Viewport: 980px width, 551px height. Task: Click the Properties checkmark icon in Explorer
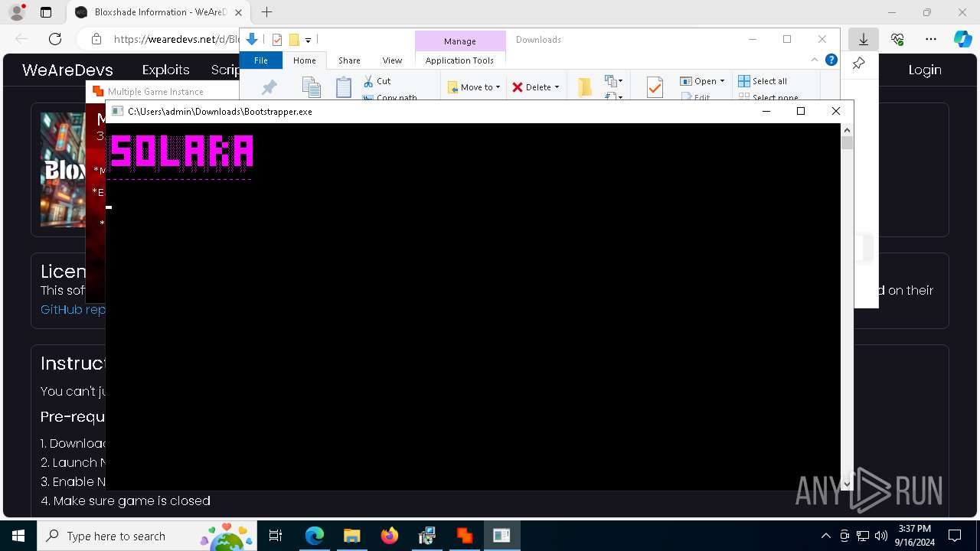[x=655, y=87]
